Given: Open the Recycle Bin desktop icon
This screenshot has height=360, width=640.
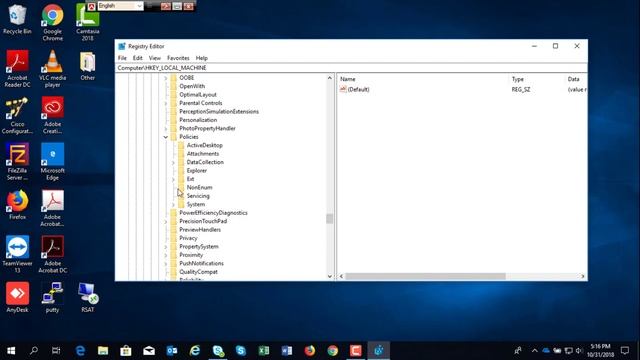Looking at the screenshot, I should tap(17, 19).
